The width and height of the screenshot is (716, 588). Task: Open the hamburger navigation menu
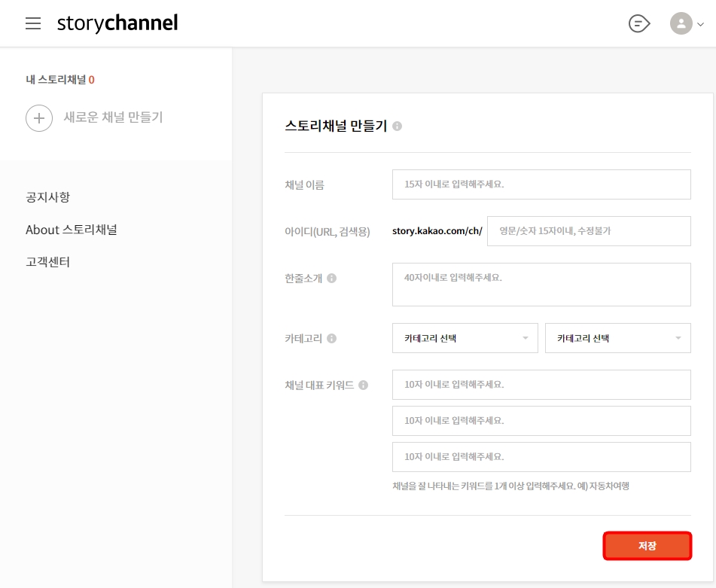(33, 22)
